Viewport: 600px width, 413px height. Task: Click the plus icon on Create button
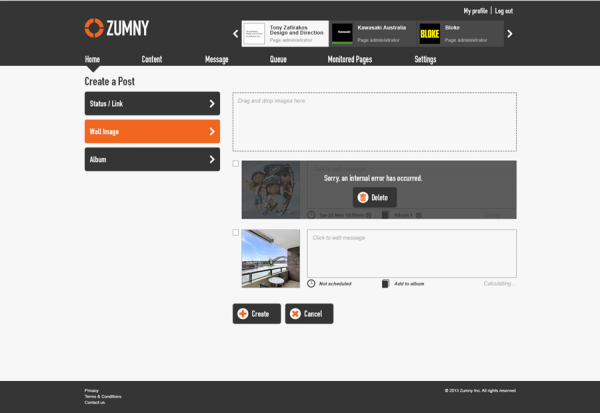[x=243, y=314]
